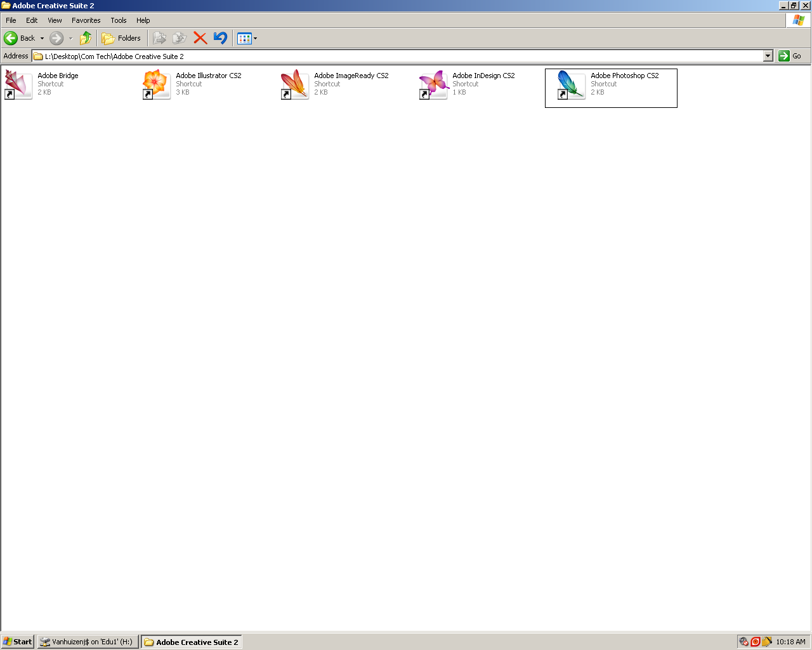Select the Adobe ImageReady CS2 feather icon

click(x=294, y=84)
